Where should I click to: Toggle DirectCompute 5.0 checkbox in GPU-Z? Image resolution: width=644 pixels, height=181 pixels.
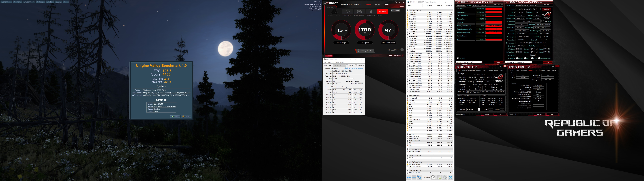coord(539,58)
